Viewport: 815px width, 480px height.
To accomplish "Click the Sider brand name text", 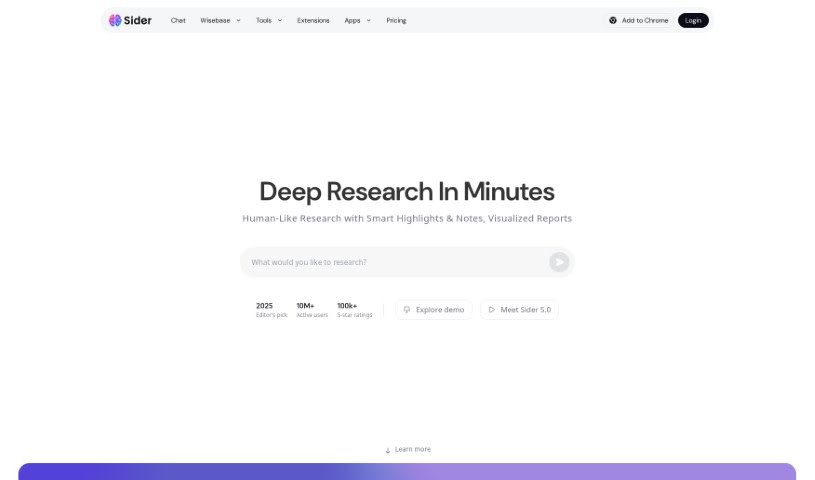I will pyautogui.click(x=138, y=20).
